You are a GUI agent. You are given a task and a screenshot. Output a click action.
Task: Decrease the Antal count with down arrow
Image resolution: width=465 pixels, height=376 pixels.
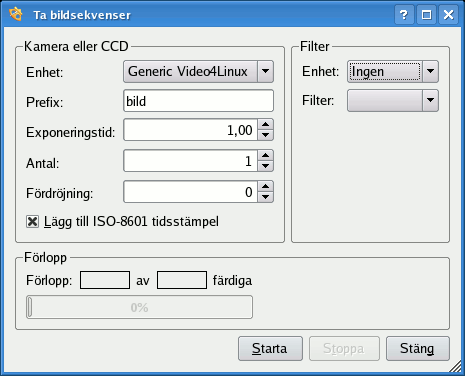pos(265,166)
